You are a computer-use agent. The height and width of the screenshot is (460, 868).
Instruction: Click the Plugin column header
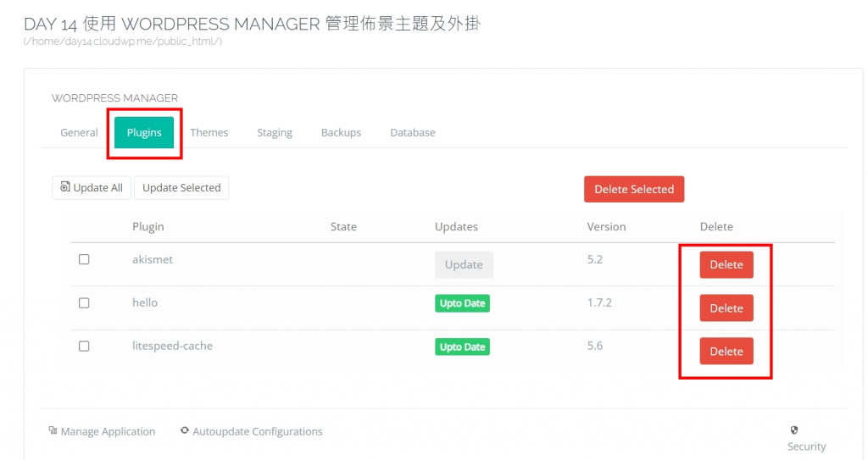click(147, 226)
